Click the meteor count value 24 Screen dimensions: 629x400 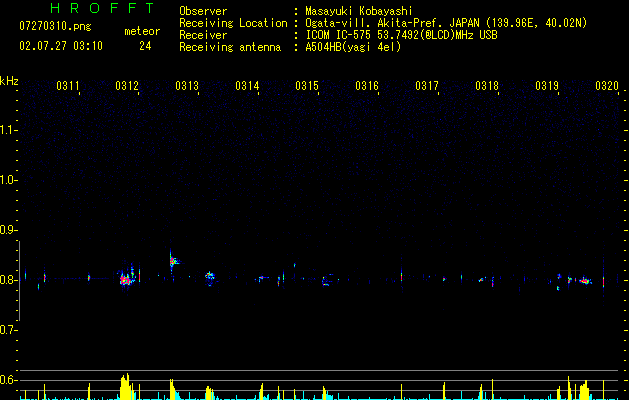145,46
